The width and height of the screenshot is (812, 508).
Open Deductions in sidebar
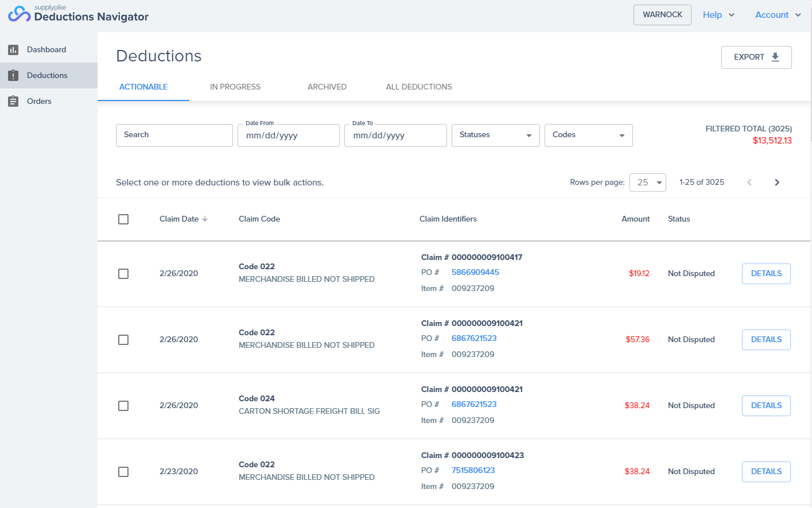point(49,75)
